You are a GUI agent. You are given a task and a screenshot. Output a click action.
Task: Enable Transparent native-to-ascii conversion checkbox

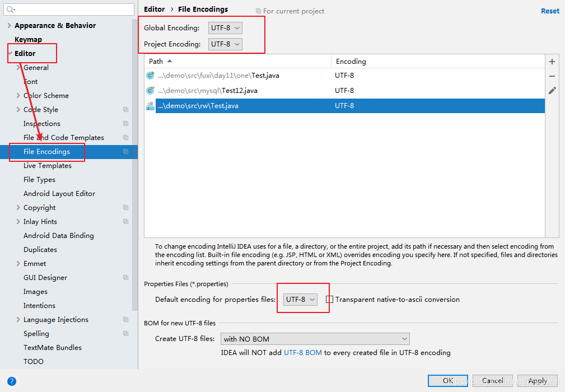coord(329,300)
